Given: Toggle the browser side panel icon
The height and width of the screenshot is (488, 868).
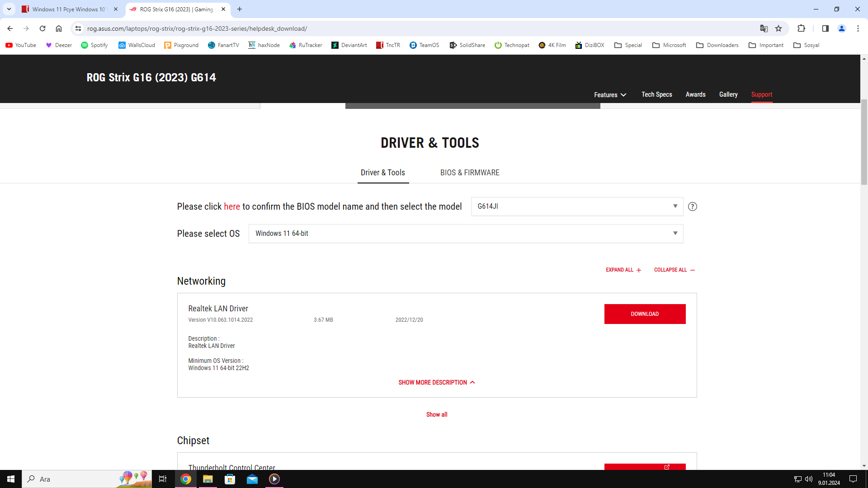Looking at the screenshot, I should [x=825, y=28].
